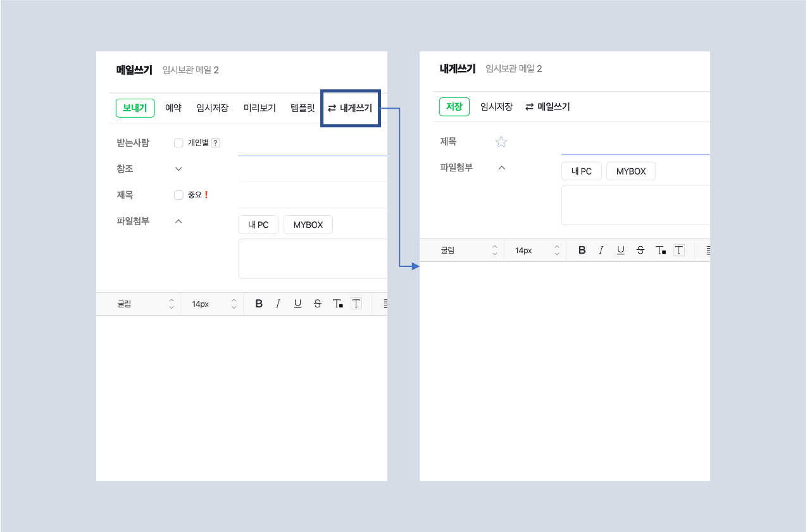Expand 참조 chevron in 메일쓰기 panel
807x532 pixels.
coord(178,169)
